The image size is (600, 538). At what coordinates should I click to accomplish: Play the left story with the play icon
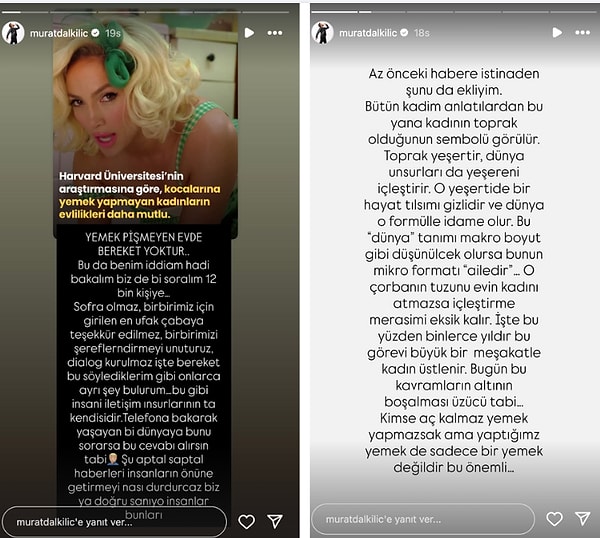click(x=249, y=33)
